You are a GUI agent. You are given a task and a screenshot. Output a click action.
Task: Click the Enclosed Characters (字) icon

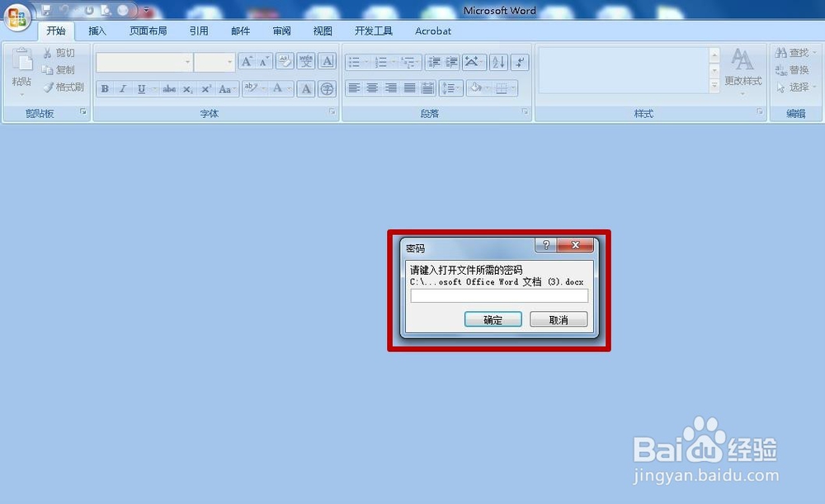click(327, 89)
